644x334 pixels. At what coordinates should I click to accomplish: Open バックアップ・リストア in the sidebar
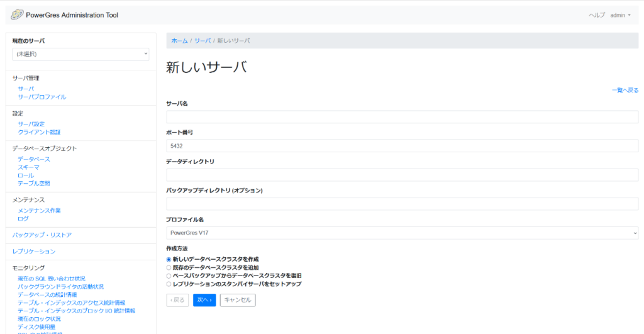coord(42,235)
